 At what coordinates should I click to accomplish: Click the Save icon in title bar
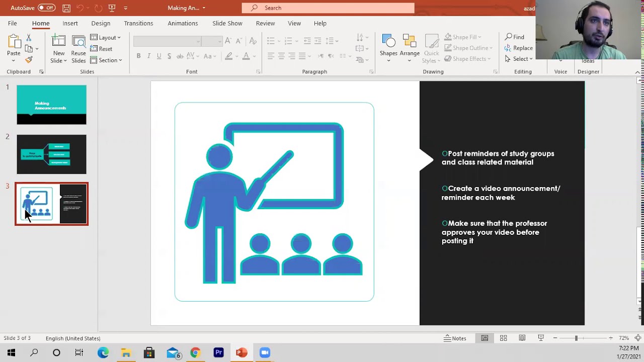[x=66, y=8]
